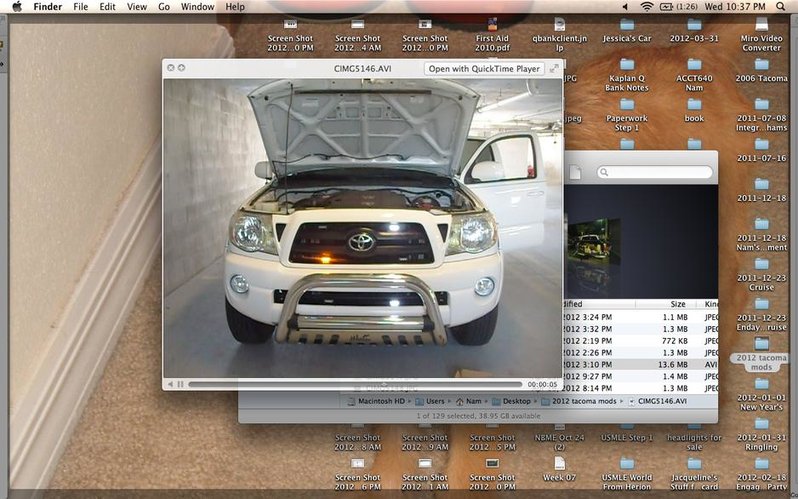Click the Quick Look video progress bar

[x=355, y=384]
